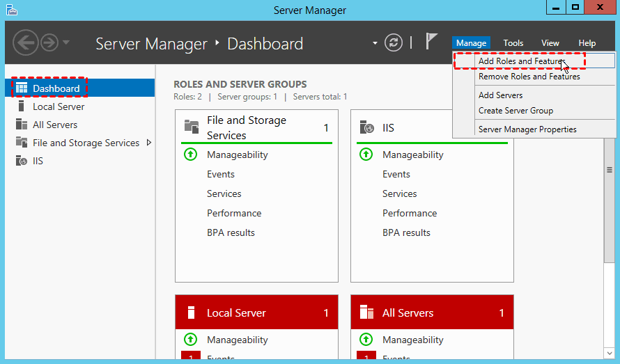Screen dimensions: 620x364
Task: Click the red Local Server tile header
Action: click(256, 312)
